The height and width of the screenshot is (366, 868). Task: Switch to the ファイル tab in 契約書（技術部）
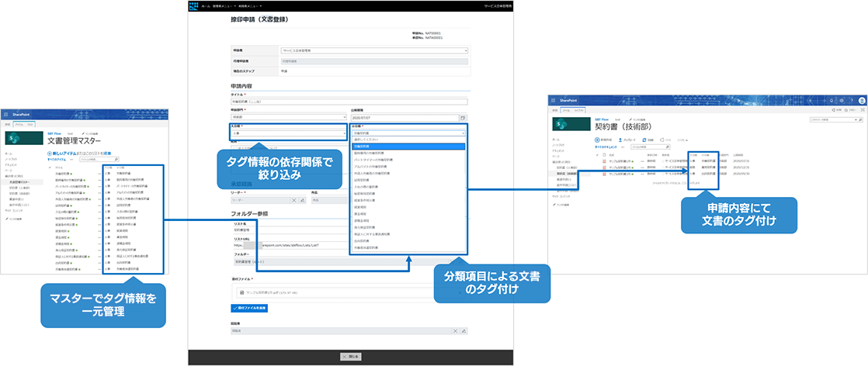[566, 111]
